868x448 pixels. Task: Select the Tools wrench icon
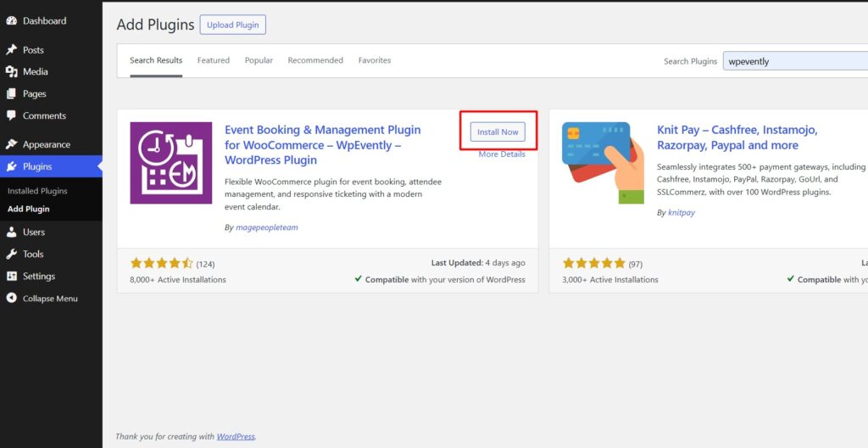coord(11,254)
